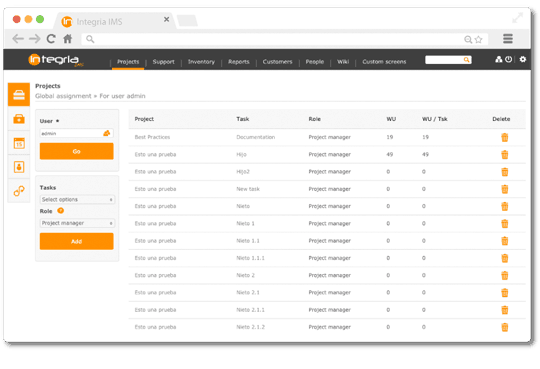Delete the Hijo2 task assignment
This screenshot has height=369, width=540.
tap(505, 172)
